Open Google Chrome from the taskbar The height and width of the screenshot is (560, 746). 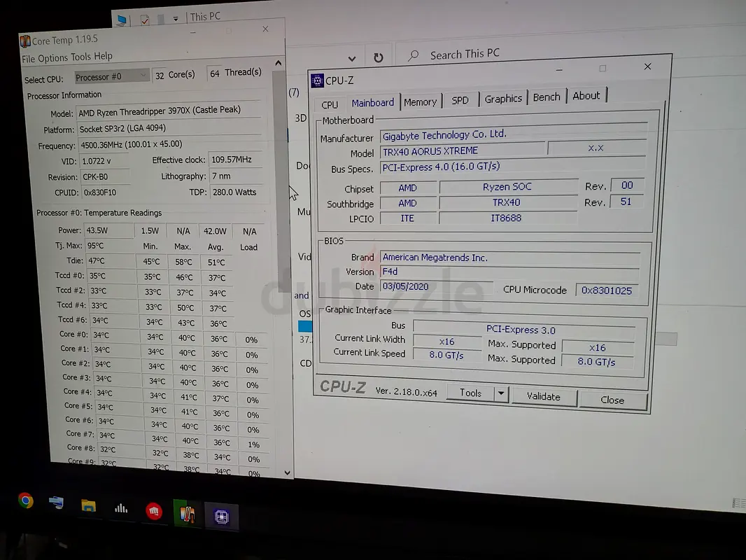[26, 500]
